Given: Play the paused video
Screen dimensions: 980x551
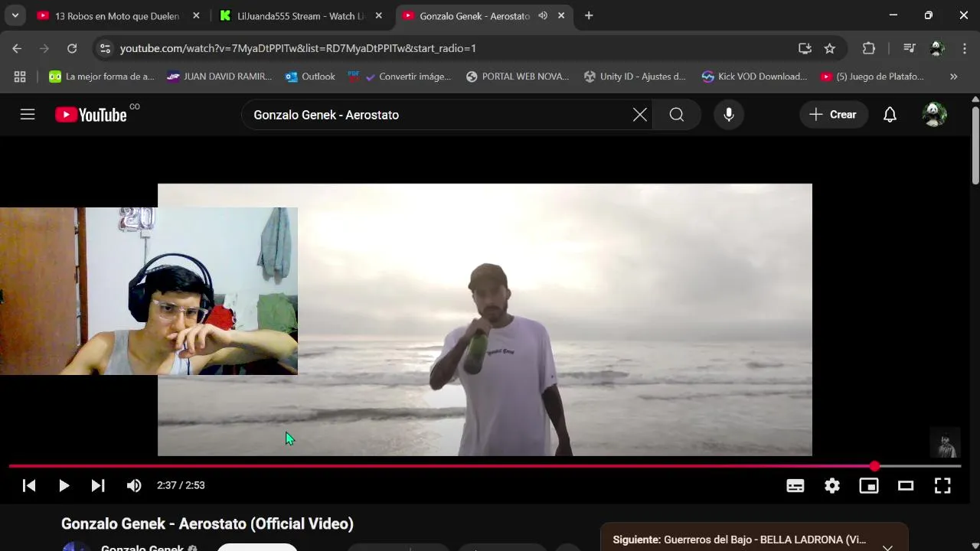Looking at the screenshot, I should point(64,485).
